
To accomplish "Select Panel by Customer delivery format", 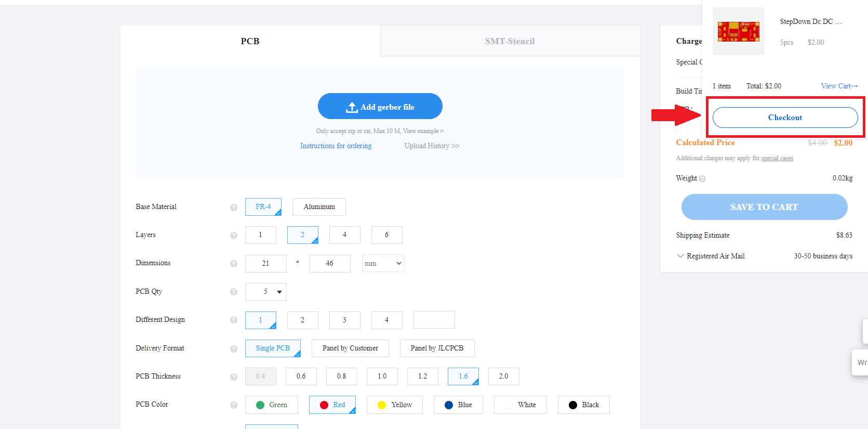I will tap(350, 348).
